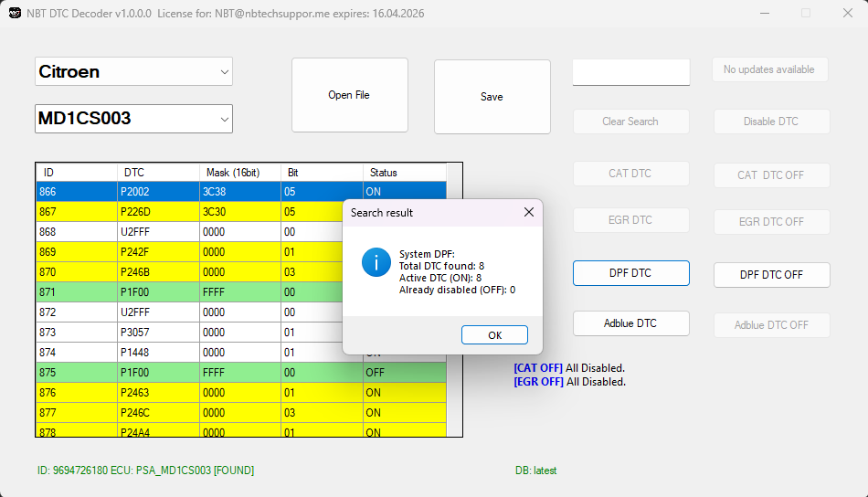The image size is (868, 497).
Task: Click the Mask (16bit) column header
Action: pyautogui.click(x=240, y=173)
